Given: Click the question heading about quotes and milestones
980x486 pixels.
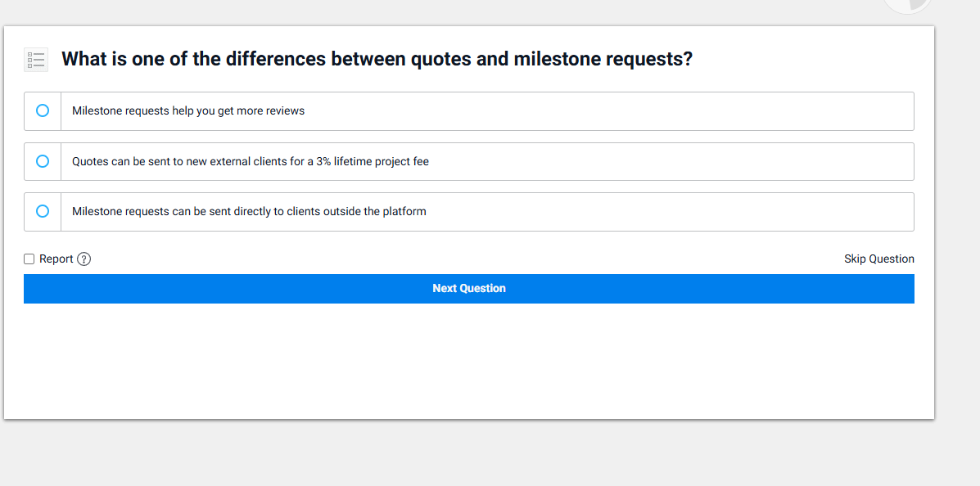Looking at the screenshot, I should click(x=377, y=60).
